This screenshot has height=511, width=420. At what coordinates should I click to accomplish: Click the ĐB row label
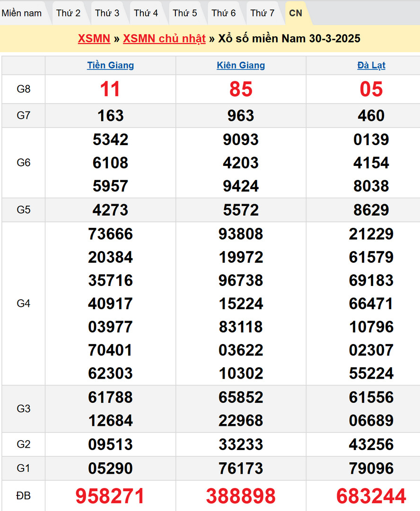point(23,496)
